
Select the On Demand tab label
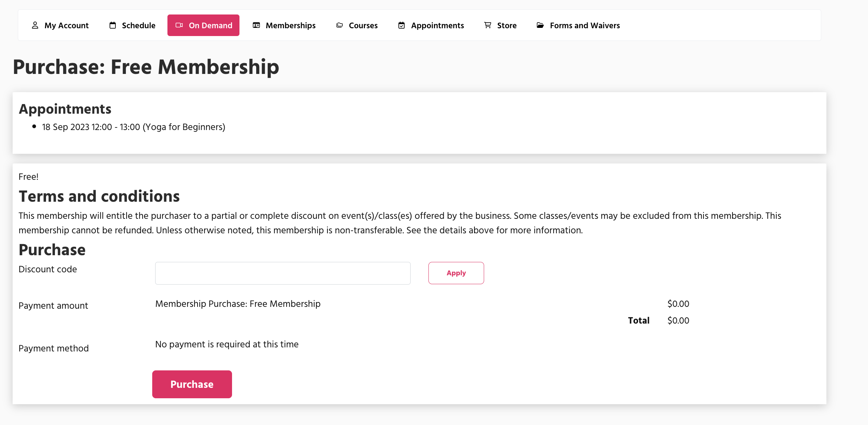[211, 25]
